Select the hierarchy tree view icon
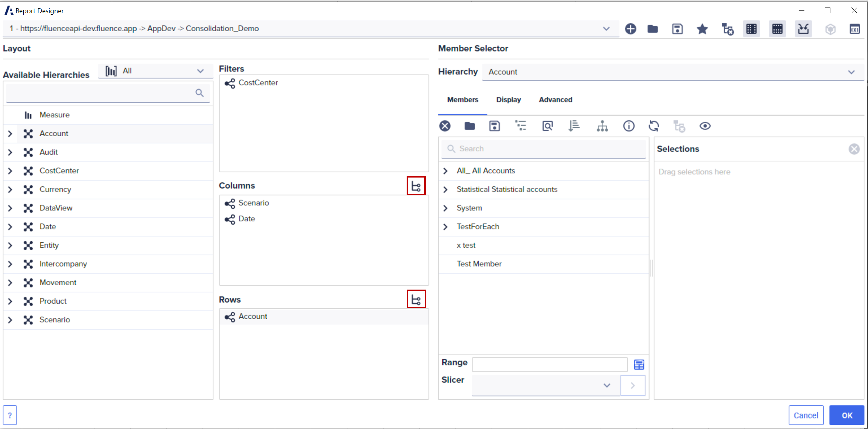The height and width of the screenshot is (429, 868). [x=602, y=126]
